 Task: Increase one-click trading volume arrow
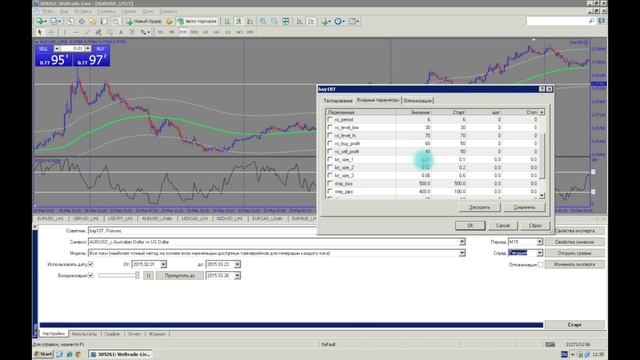[x=88, y=49]
